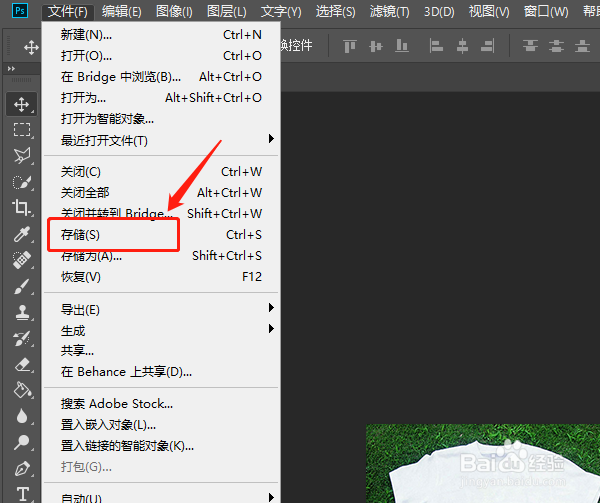This screenshot has height=503, width=600.
Task: Open the 滤镜(T) menu
Action: pos(390,11)
